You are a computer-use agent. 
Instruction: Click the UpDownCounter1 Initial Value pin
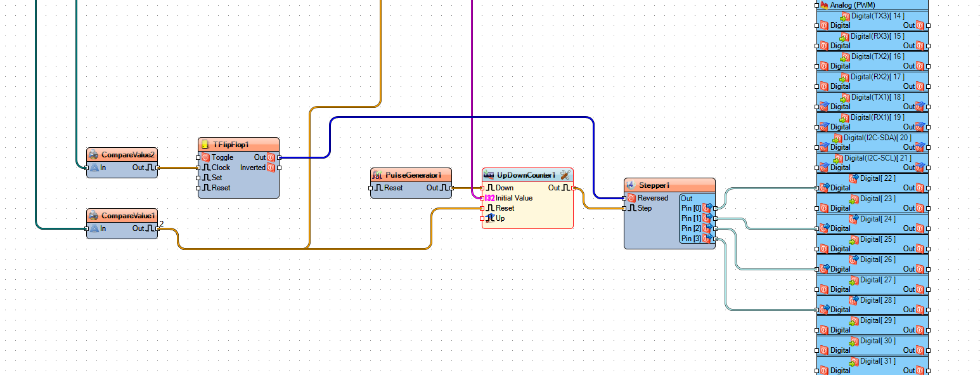point(482,198)
